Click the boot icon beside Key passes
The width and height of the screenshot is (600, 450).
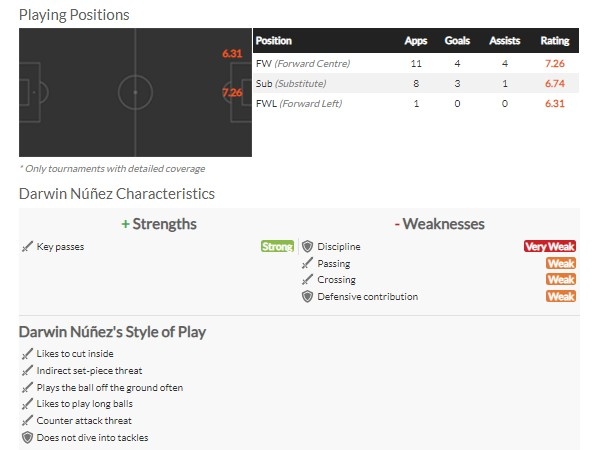[27, 247]
